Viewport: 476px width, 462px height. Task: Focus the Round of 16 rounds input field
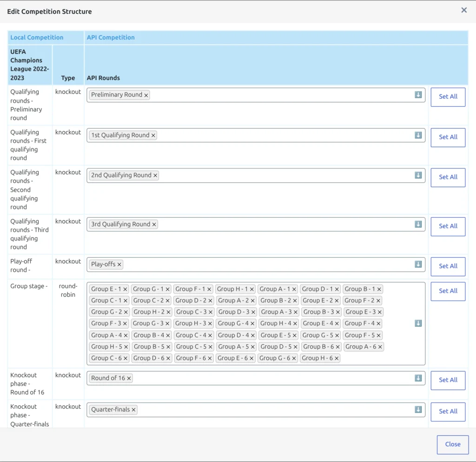[256, 378]
